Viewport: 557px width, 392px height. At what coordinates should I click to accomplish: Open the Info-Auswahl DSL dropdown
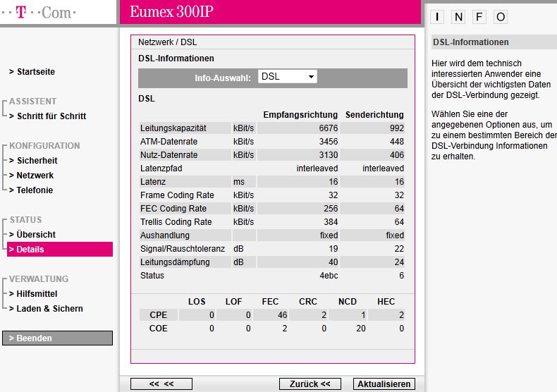pyautogui.click(x=288, y=77)
